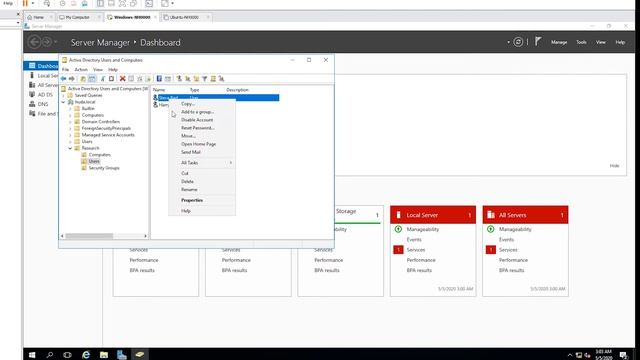Launch Internet Explorer from the taskbar
The image size is (640, 360).
coord(86,355)
